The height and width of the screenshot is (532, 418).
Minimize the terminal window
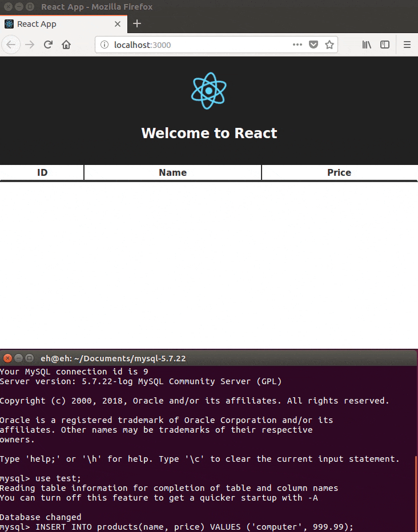pyautogui.click(x=19, y=358)
